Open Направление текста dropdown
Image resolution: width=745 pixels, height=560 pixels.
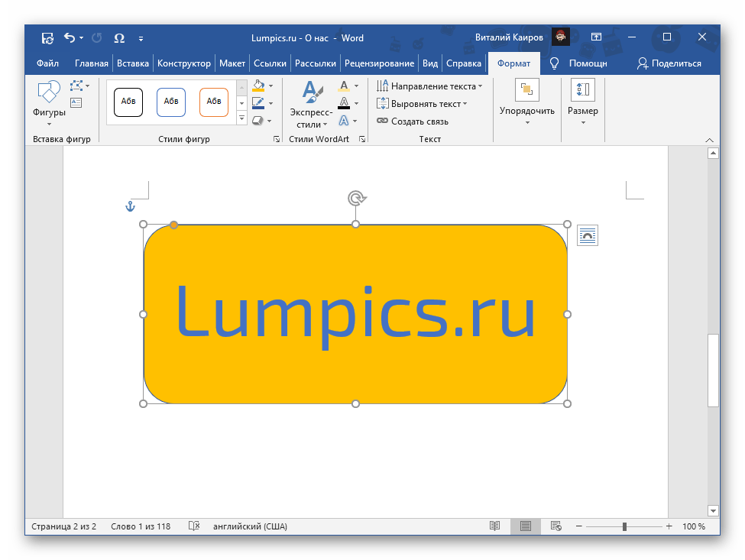pyautogui.click(x=429, y=86)
